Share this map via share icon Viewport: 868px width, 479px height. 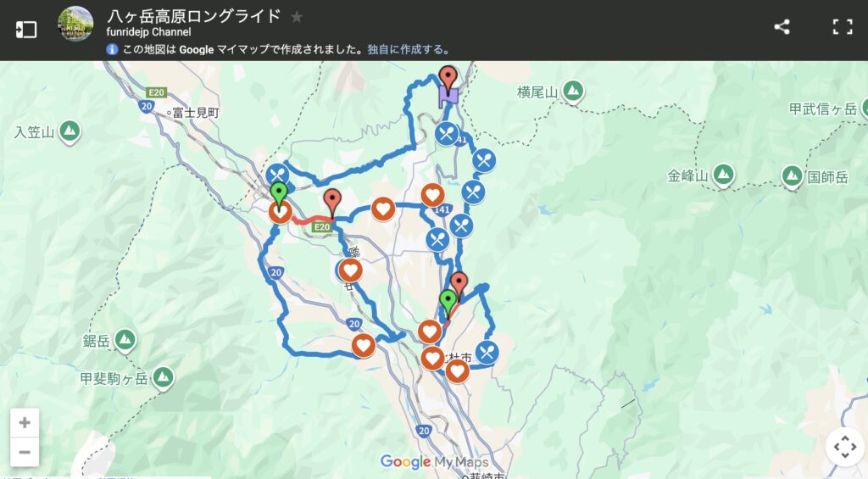[782, 26]
